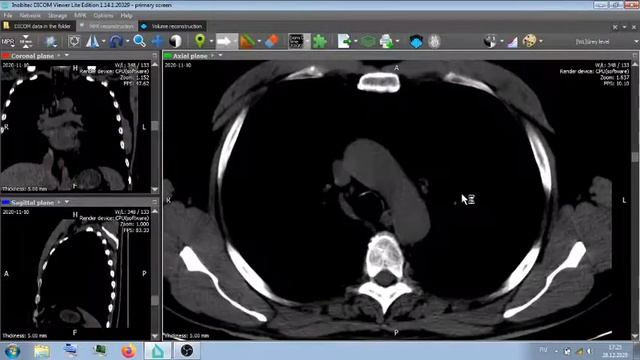The height and width of the screenshot is (360, 640).
Task: Expand the print dropdown arrow
Action: (398, 42)
